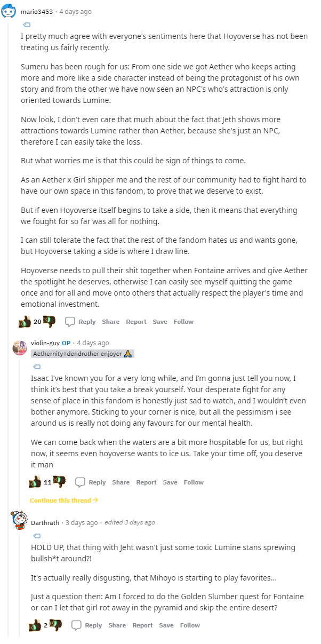Upvote violin-guy's reply
The height and width of the screenshot is (644, 321).
pyautogui.click(x=35, y=482)
